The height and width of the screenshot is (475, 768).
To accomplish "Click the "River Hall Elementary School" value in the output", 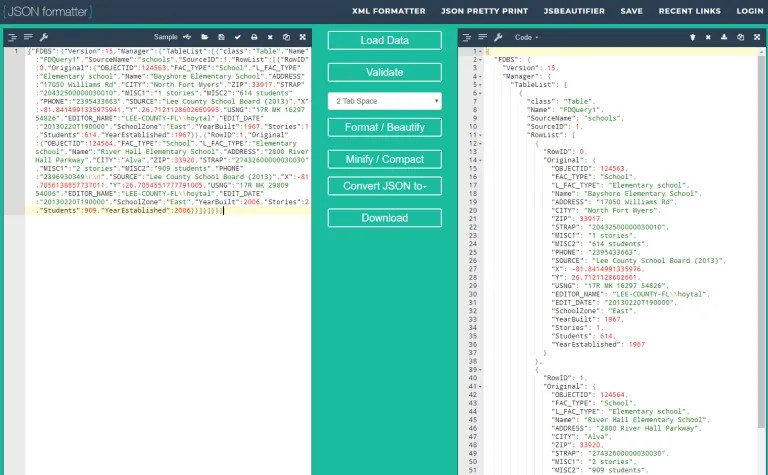I will click(x=647, y=420).
